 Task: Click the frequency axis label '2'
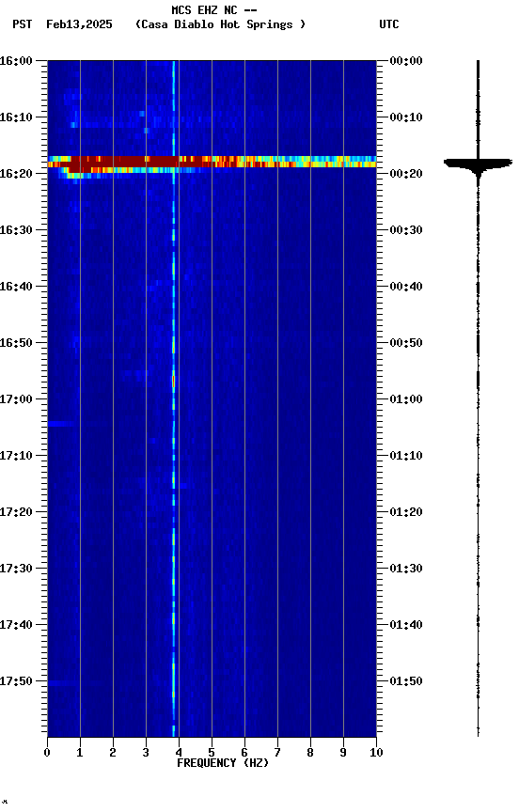113,753
